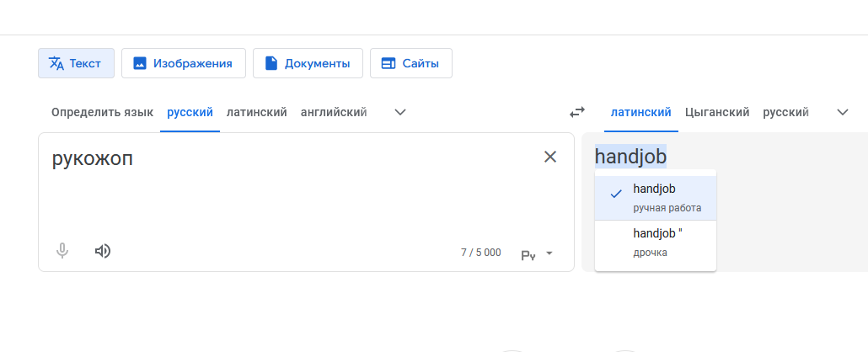Click the website icon in Сайты button

click(388, 63)
